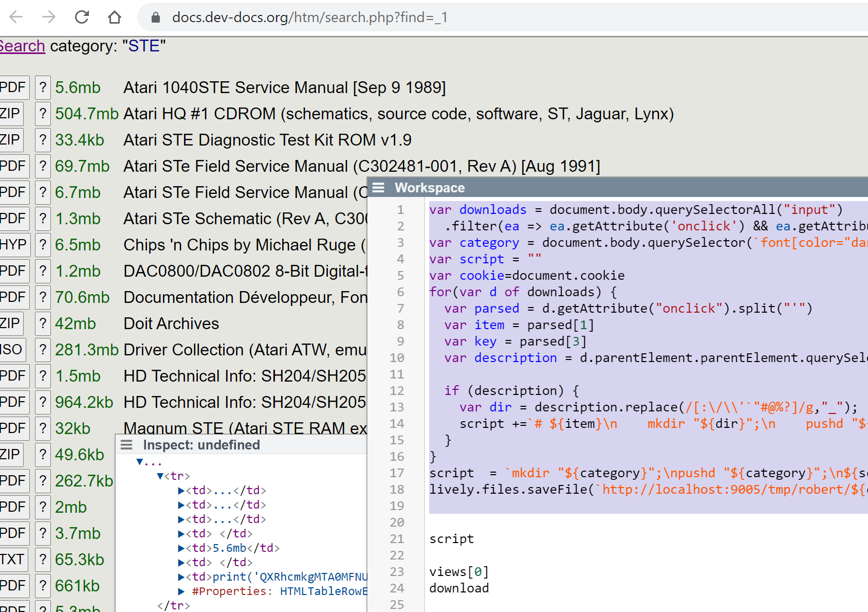The image size is (868, 612).
Task: Reload the page with refresh icon
Action: (x=82, y=17)
